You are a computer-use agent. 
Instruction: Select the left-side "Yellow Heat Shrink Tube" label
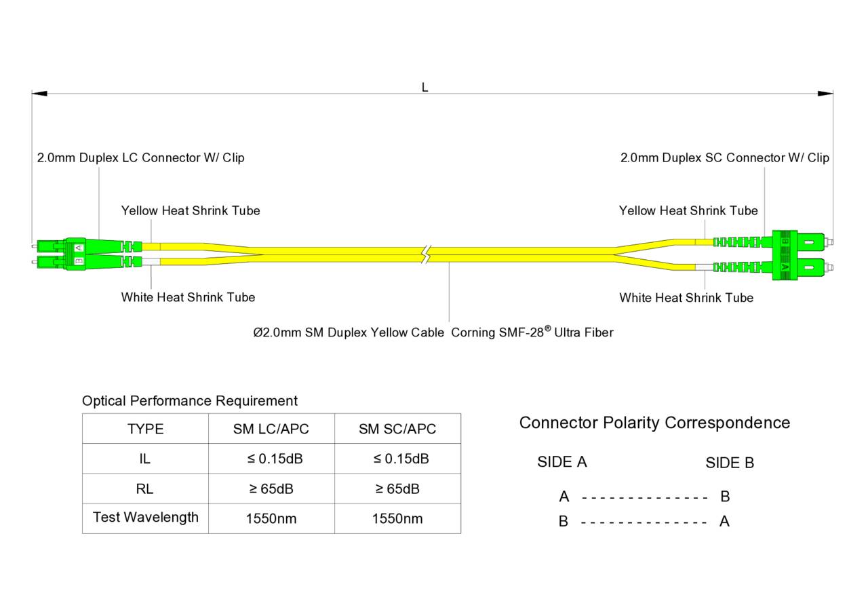coord(191,210)
